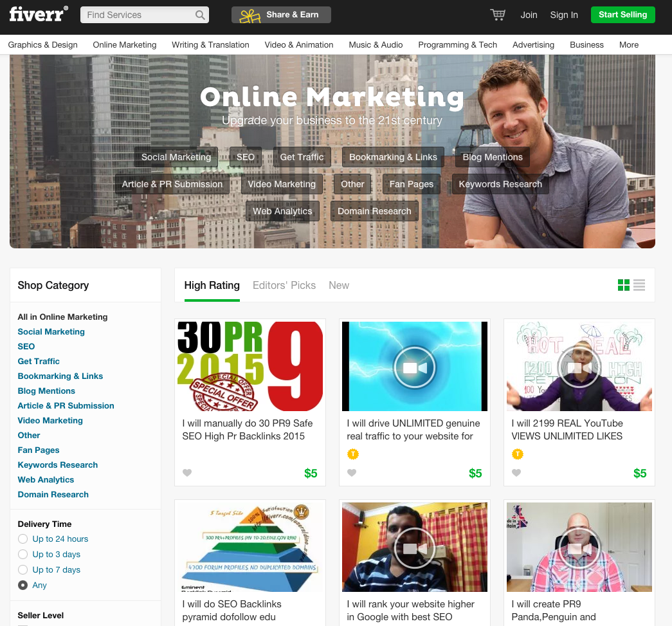Open Writing & Translation menu
672x626 pixels.
[x=210, y=44]
